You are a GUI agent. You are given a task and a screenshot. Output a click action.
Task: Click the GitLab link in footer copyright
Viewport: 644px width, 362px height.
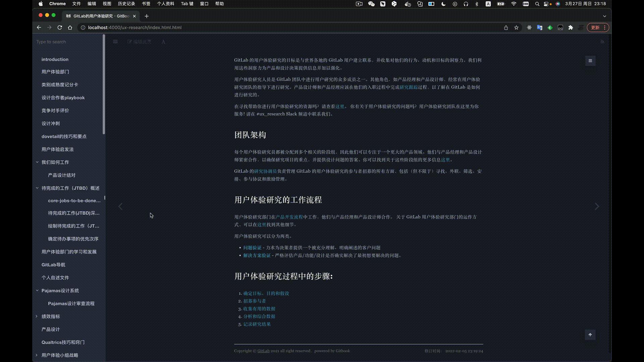[263, 351]
